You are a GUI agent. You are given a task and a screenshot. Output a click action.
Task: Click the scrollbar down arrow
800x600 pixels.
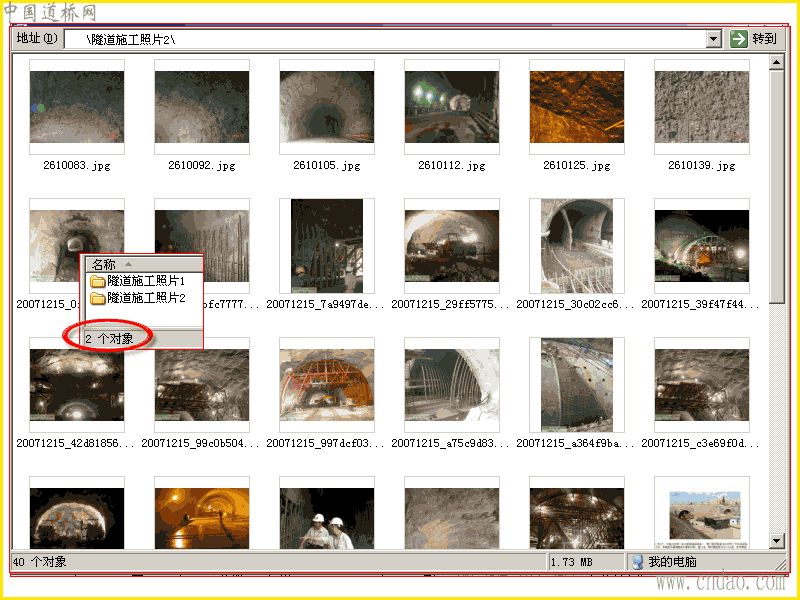(777, 541)
